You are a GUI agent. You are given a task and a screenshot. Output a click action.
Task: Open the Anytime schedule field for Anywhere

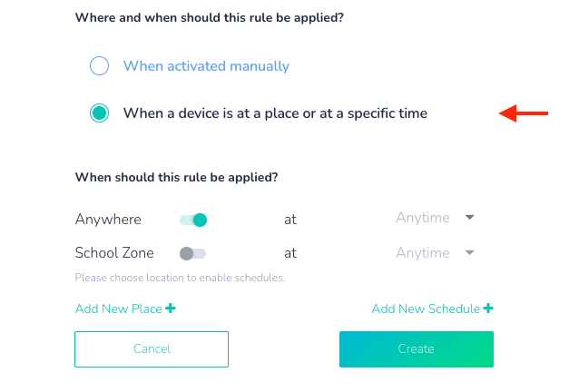(423, 218)
